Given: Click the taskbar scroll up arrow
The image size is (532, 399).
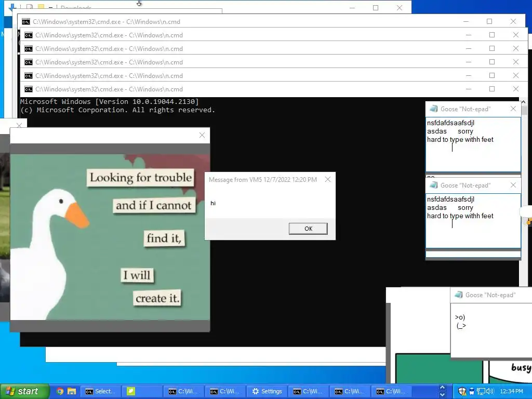Looking at the screenshot, I should click(x=442, y=388).
